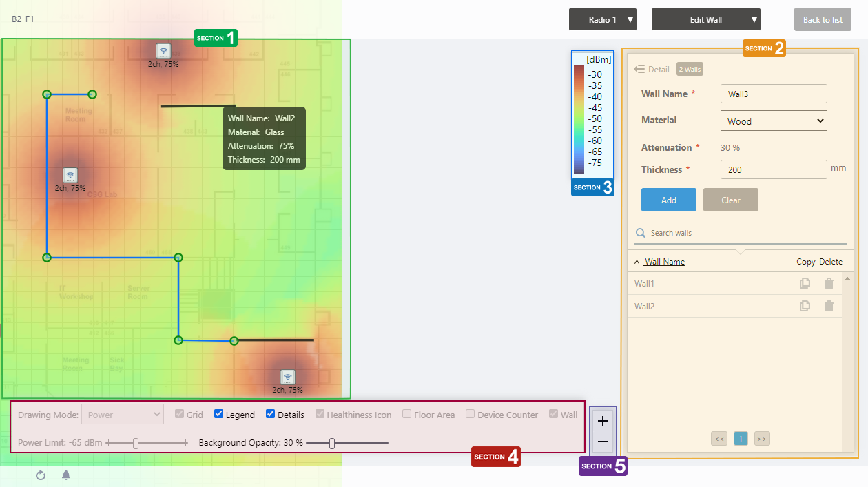Open the Radio 1 dropdown

602,20
